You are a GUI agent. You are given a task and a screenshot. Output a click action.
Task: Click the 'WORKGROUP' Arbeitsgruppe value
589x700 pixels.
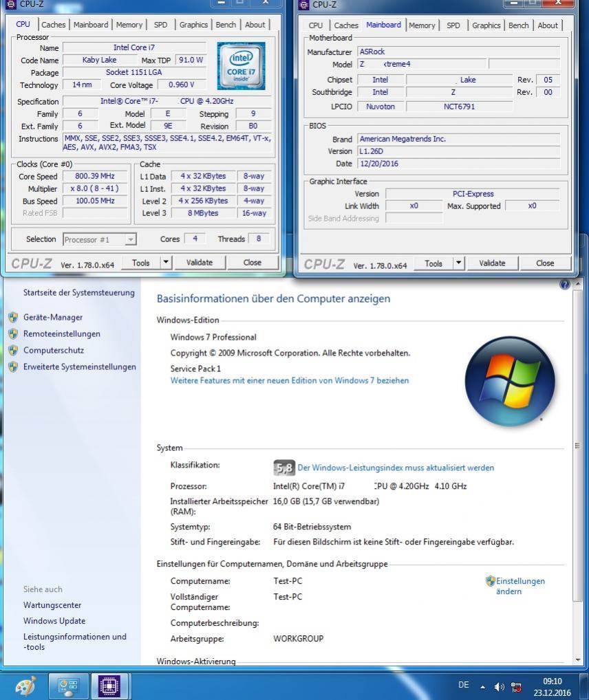click(299, 638)
